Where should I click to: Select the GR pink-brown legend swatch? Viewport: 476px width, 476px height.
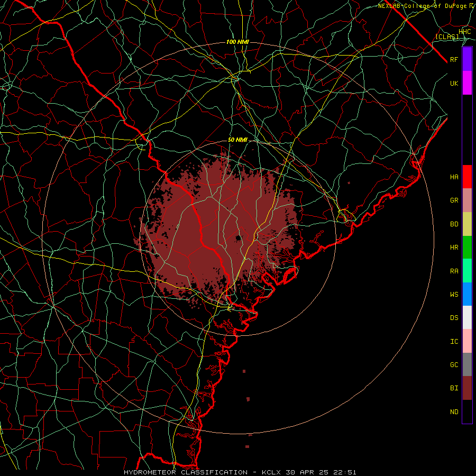click(467, 200)
